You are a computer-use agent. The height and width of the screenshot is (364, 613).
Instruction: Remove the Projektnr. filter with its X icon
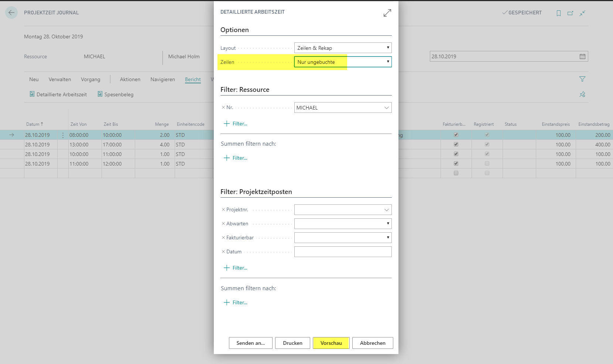[x=223, y=209]
